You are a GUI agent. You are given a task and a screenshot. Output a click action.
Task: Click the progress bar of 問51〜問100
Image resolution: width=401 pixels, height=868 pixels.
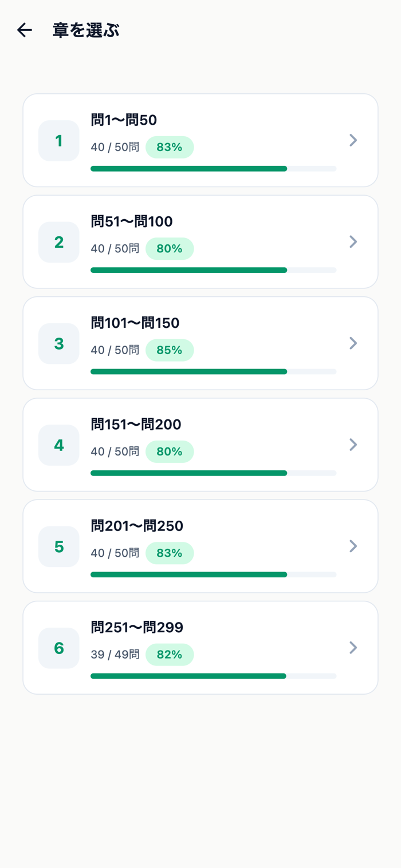point(213,270)
